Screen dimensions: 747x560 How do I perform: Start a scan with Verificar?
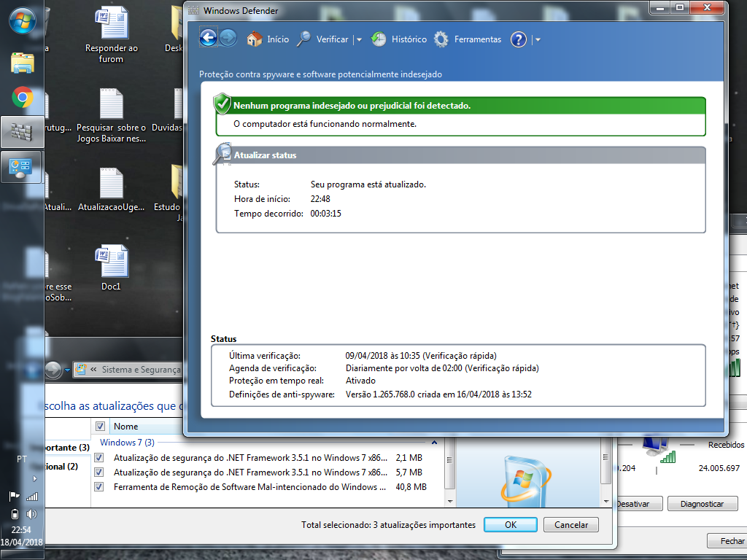click(x=322, y=39)
